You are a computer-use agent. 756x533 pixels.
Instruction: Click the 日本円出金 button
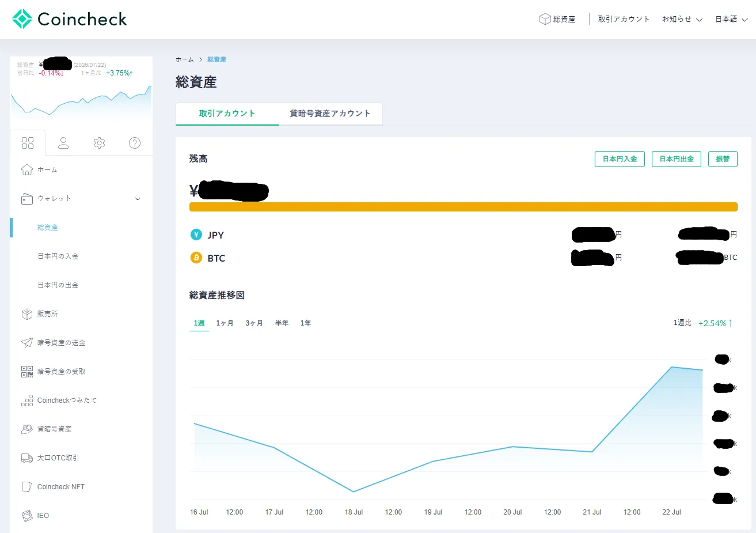pyautogui.click(x=677, y=159)
